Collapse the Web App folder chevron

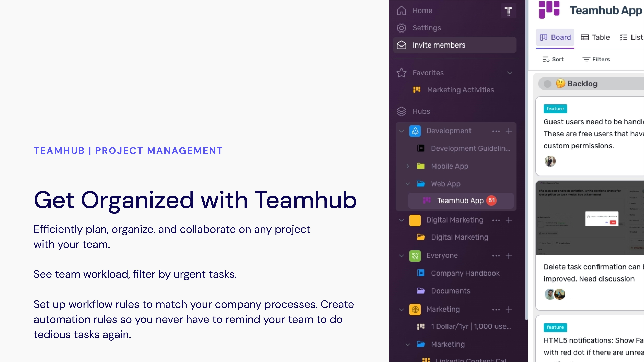tap(408, 184)
